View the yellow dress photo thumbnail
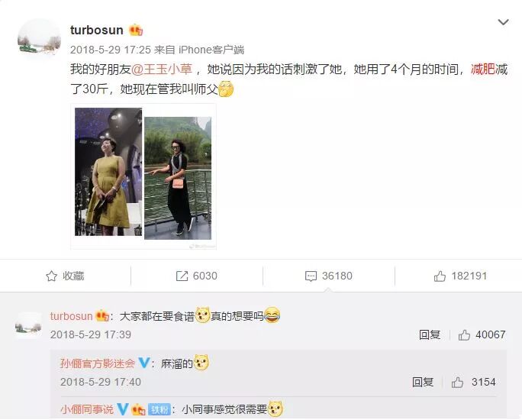Viewport: 522px width, 420px height. tap(108, 172)
